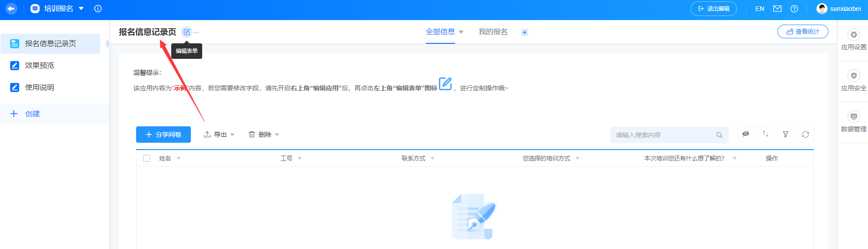Open the help question mark icon
Screen dimensions: 868x249
pos(794,9)
